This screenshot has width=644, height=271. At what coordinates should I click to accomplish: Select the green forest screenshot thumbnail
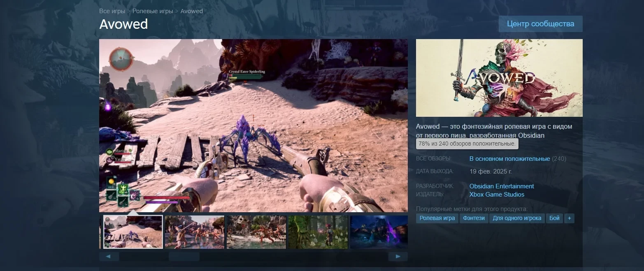[x=318, y=232]
